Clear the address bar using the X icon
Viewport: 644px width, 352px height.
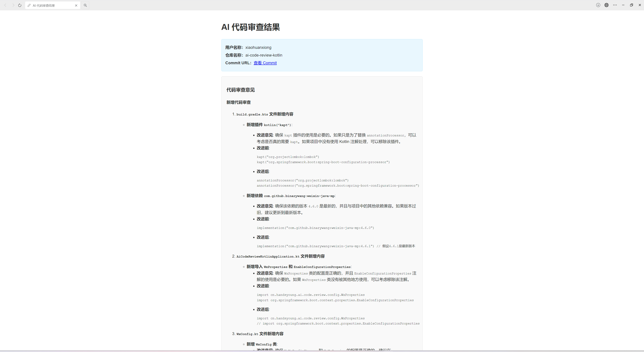[x=76, y=5]
